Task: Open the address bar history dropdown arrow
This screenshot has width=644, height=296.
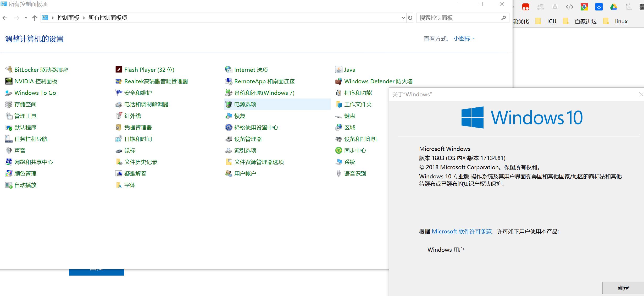Action: (x=403, y=18)
